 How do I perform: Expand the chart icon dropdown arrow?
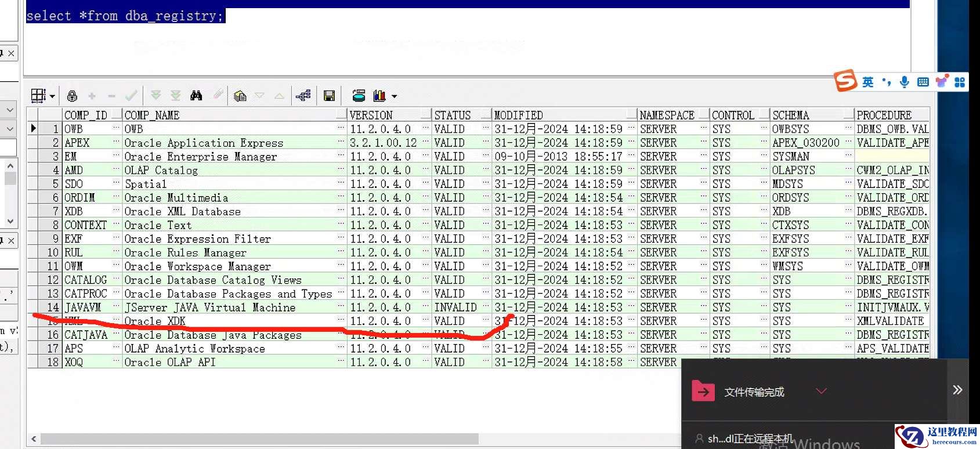tap(395, 96)
